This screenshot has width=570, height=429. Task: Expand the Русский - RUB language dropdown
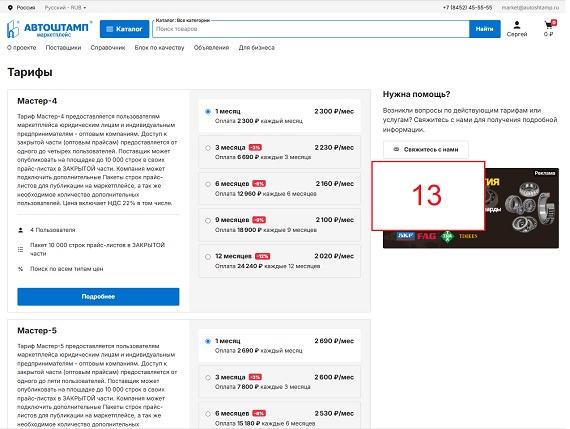click(65, 7)
